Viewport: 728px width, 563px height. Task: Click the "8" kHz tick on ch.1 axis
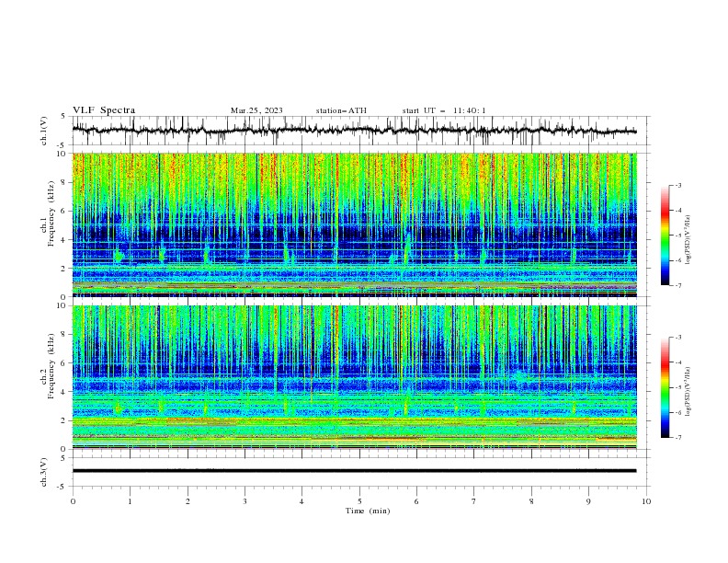tap(63, 182)
